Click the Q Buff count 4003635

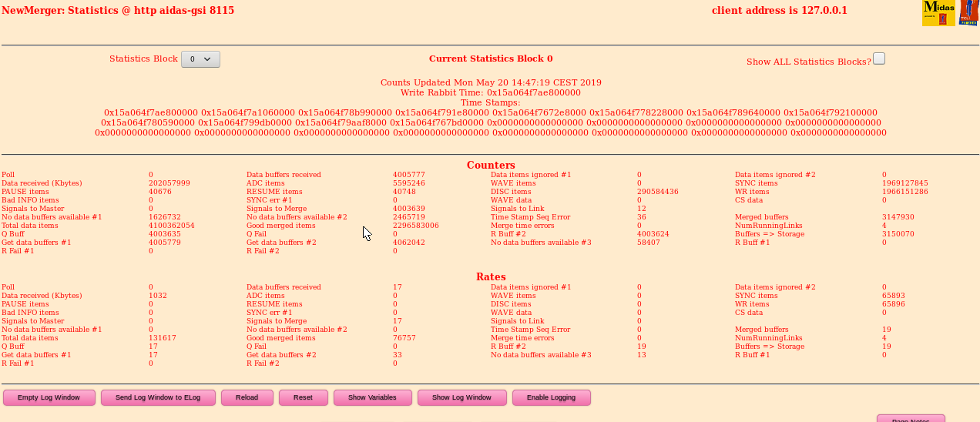[x=165, y=234]
